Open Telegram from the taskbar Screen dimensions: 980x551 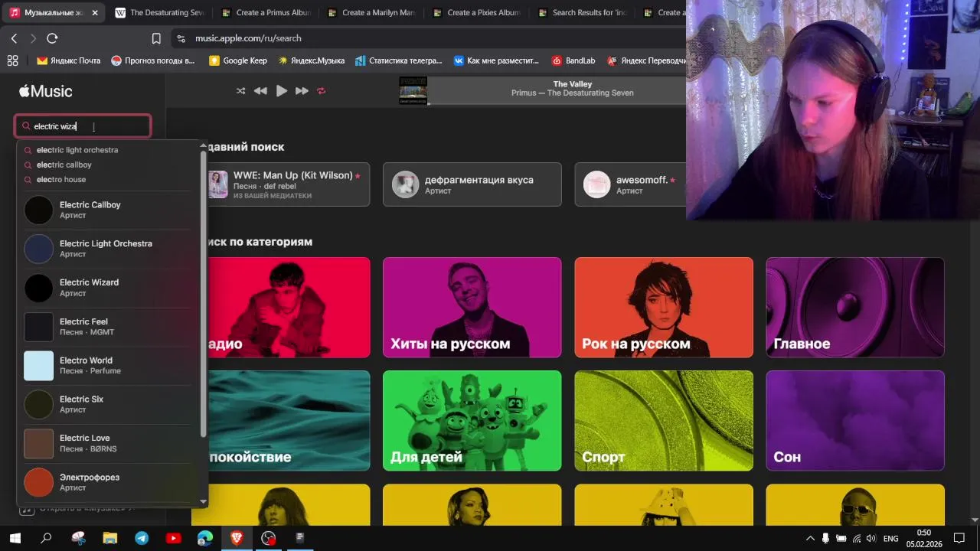coord(142,538)
